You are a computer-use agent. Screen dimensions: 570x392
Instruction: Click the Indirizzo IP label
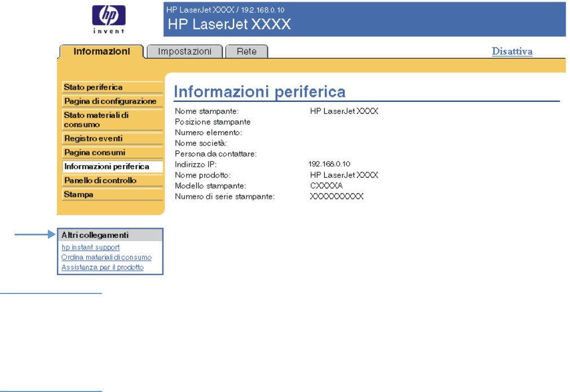coord(196,164)
